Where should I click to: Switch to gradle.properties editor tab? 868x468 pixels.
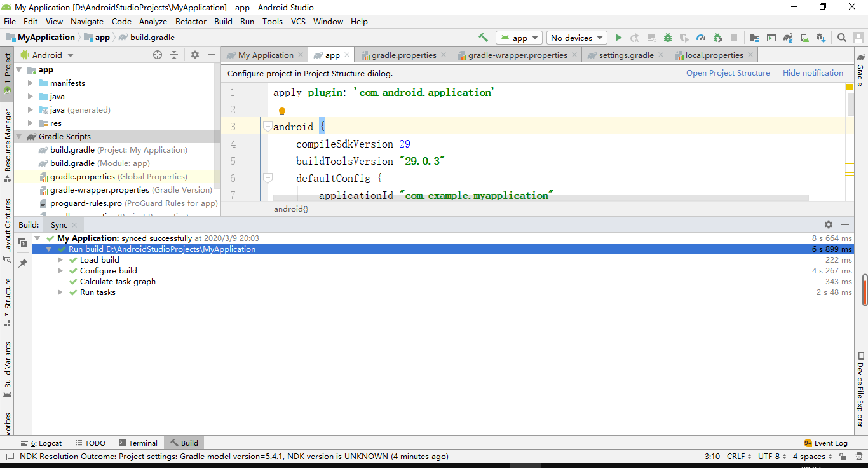(403, 55)
